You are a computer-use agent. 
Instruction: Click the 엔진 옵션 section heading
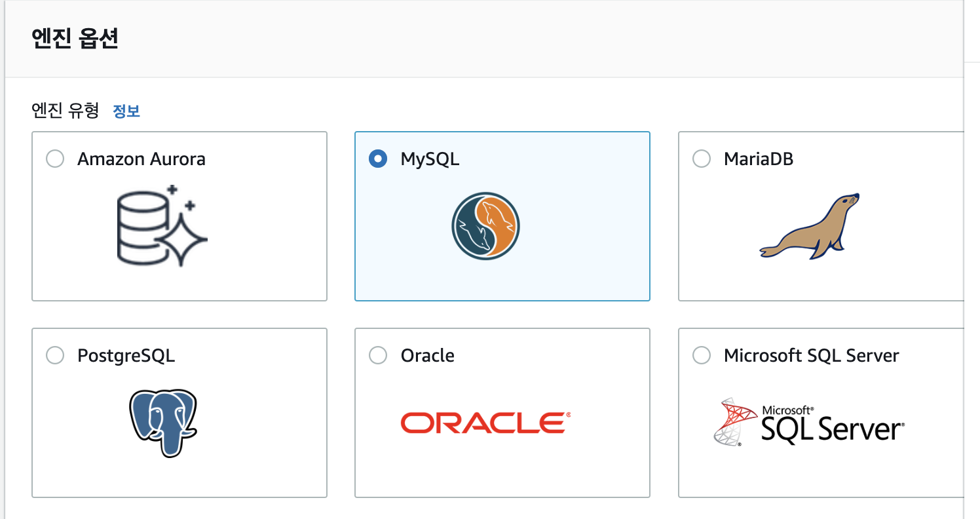coord(75,39)
